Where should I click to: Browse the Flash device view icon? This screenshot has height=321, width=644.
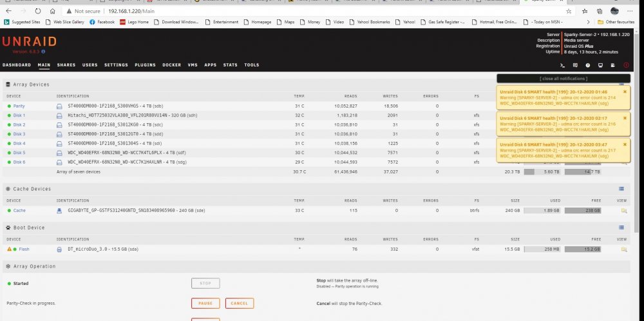coord(624,249)
